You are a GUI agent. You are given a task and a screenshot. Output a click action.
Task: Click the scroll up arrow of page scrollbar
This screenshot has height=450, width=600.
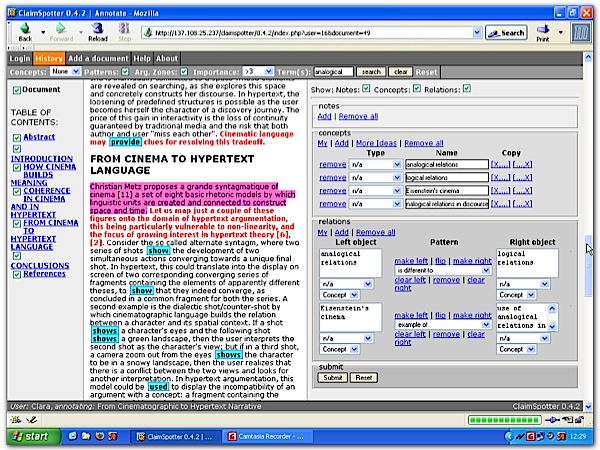(588, 57)
